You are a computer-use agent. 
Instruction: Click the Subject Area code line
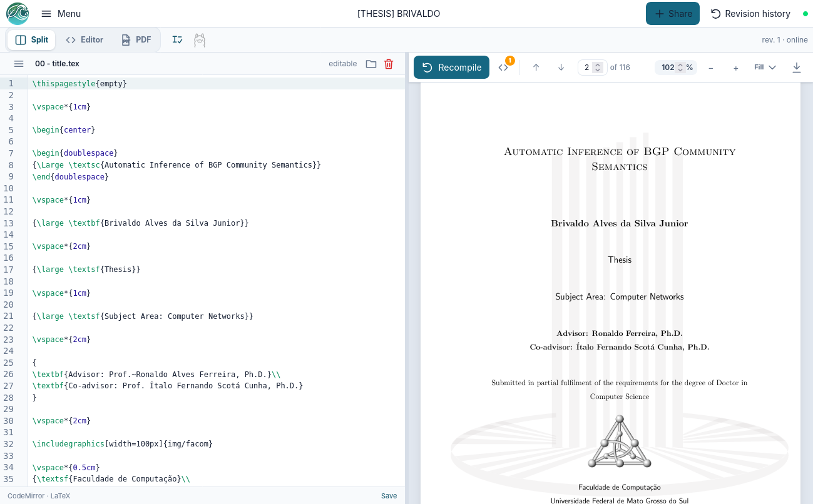[x=143, y=316]
